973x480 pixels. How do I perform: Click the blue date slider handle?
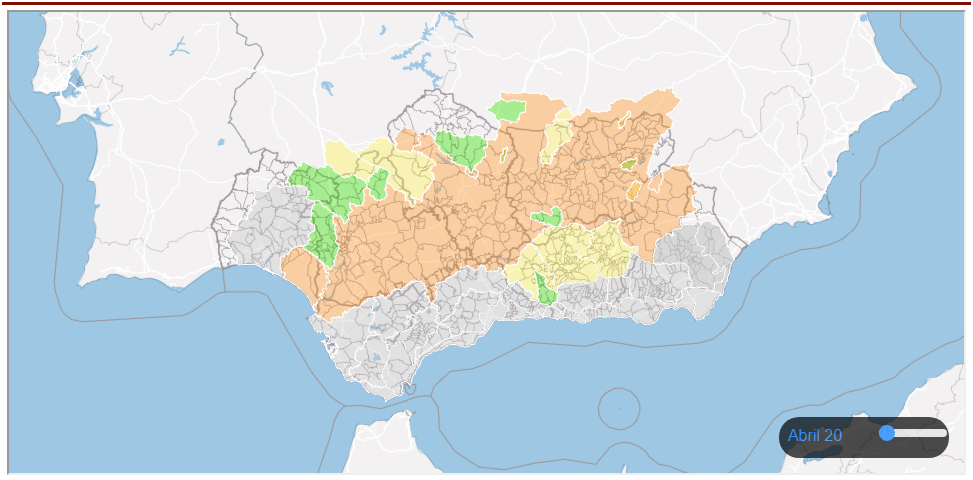pyautogui.click(x=887, y=433)
